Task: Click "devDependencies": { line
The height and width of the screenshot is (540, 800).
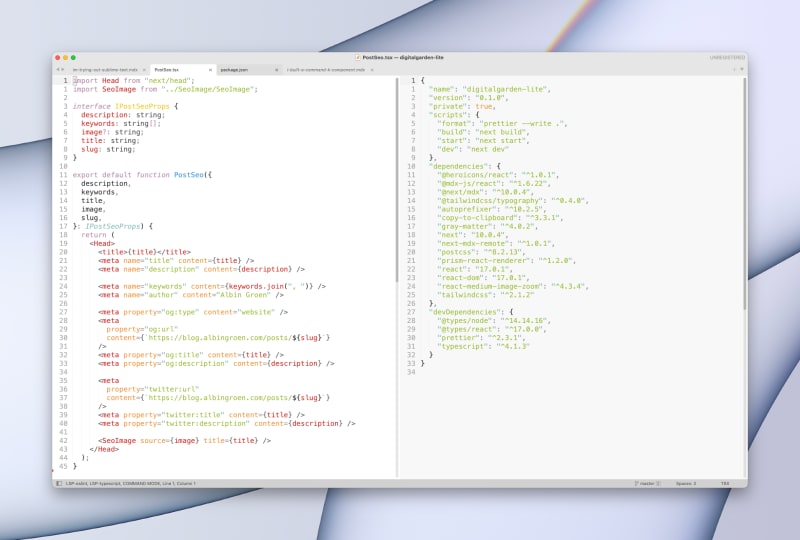Action: point(471,312)
